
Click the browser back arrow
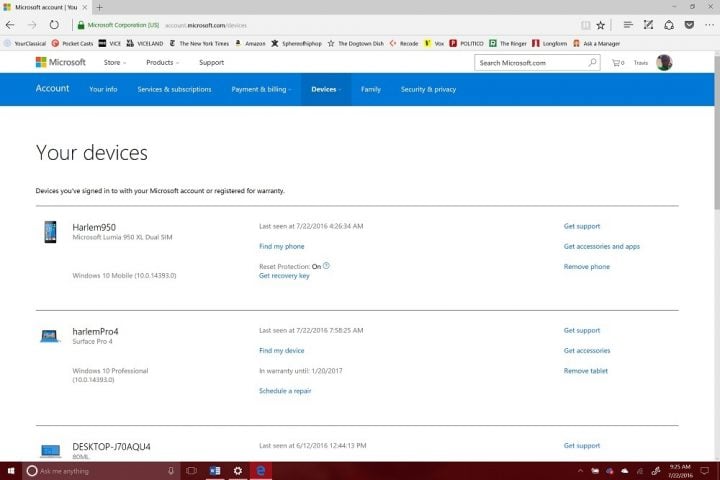[10, 25]
